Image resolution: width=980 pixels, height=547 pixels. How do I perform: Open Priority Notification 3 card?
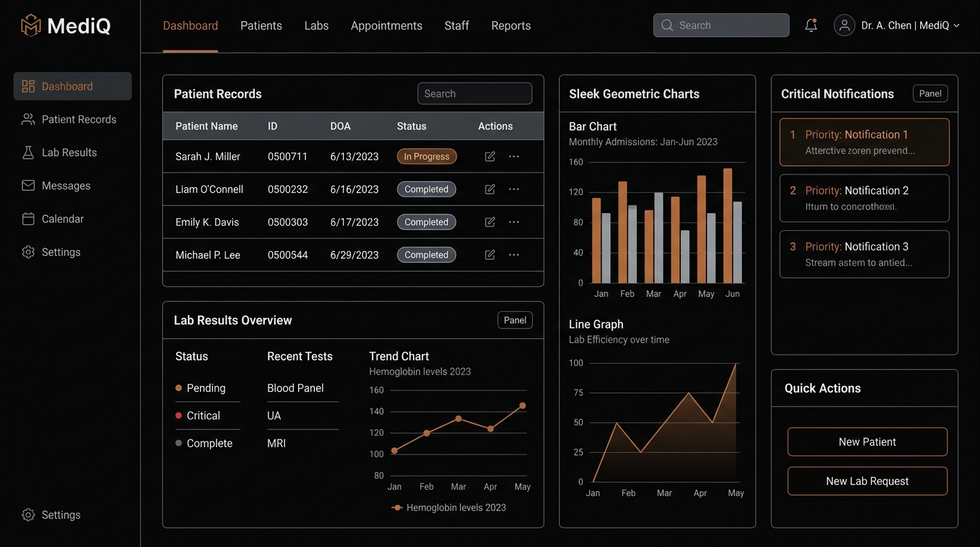click(x=865, y=254)
